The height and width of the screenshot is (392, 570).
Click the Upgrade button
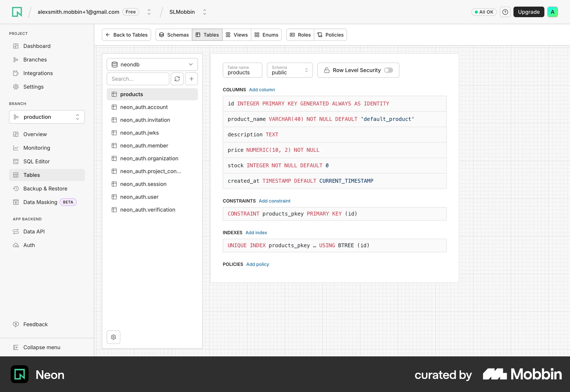click(x=529, y=12)
